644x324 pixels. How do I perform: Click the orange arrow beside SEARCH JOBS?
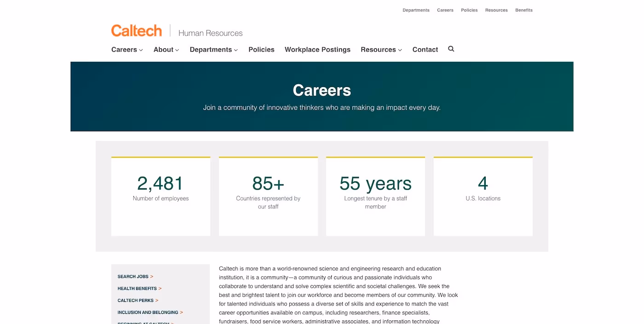pos(152,277)
